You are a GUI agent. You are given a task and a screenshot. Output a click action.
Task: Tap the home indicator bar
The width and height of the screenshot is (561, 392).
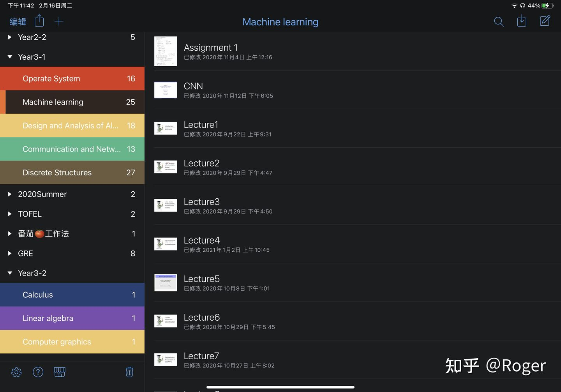point(280,387)
